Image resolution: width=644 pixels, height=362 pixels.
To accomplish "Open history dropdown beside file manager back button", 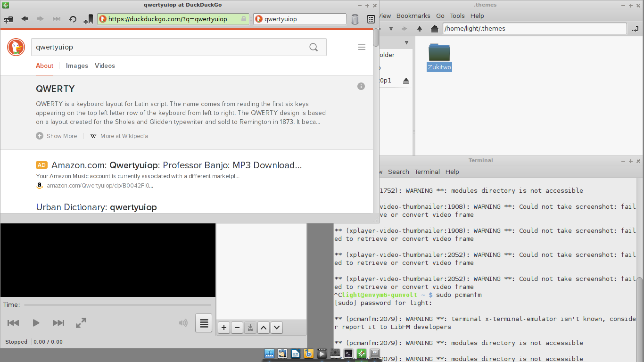I will (391, 29).
